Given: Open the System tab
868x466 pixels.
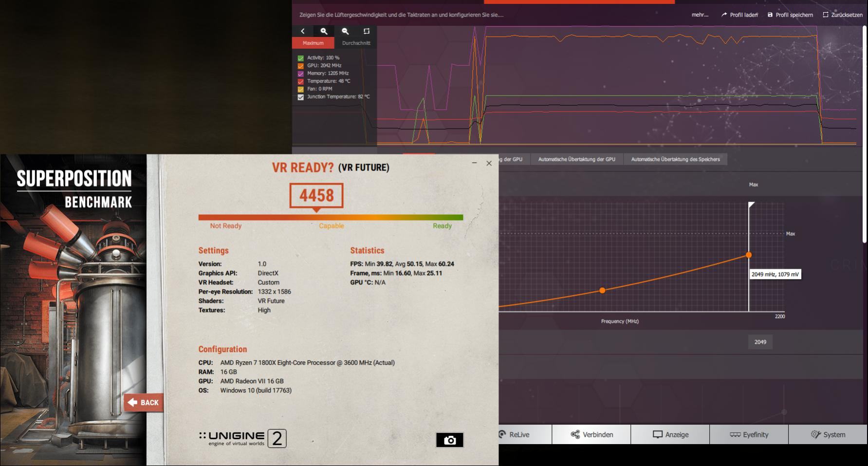Looking at the screenshot, I should 828,434.
